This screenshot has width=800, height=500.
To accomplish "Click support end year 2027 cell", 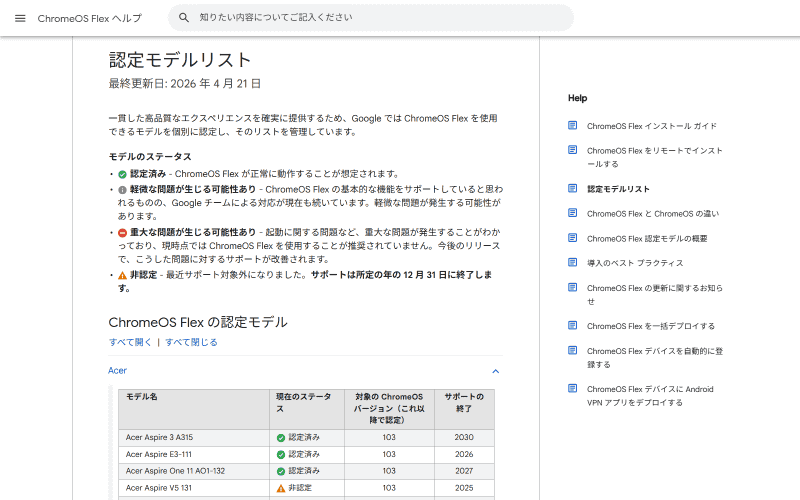I will (464, 471).
